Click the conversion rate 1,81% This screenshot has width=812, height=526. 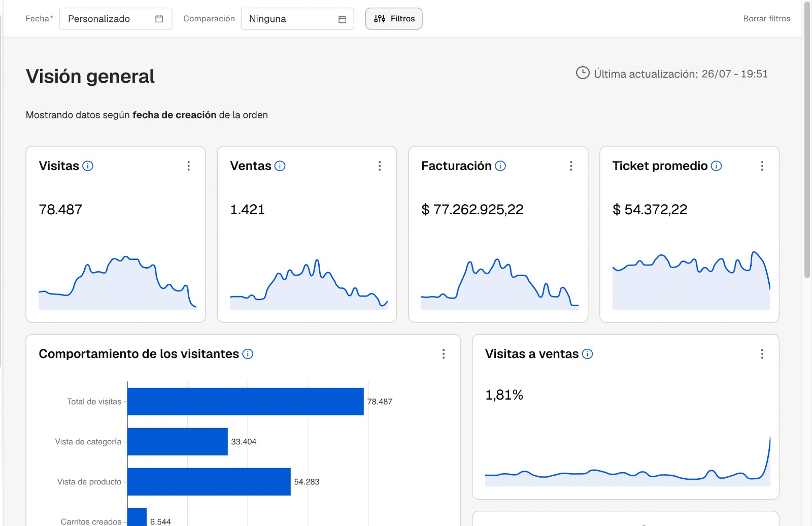point(504,395)
